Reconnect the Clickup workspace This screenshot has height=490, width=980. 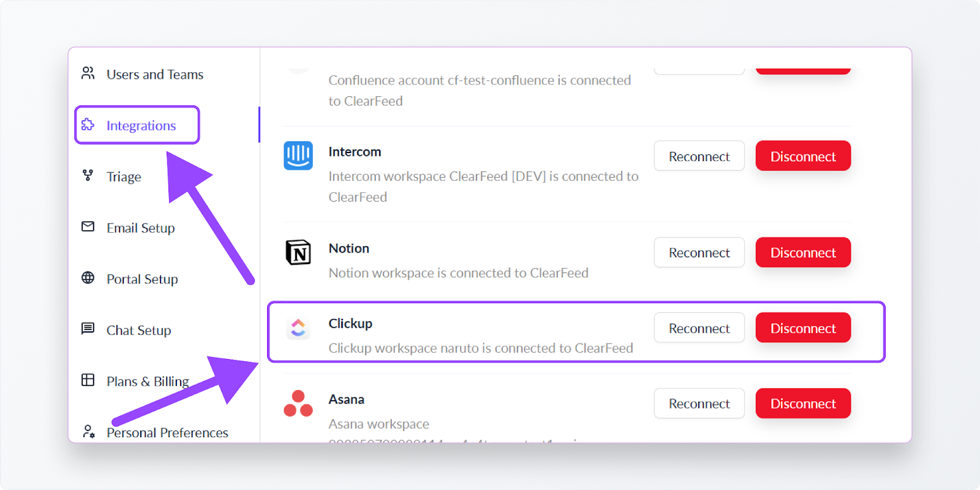tap(699, 328)
